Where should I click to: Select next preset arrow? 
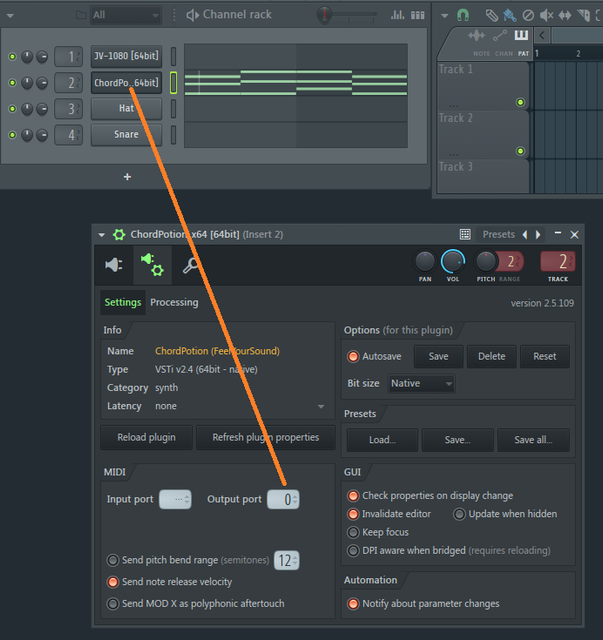[x=538, y=235]
